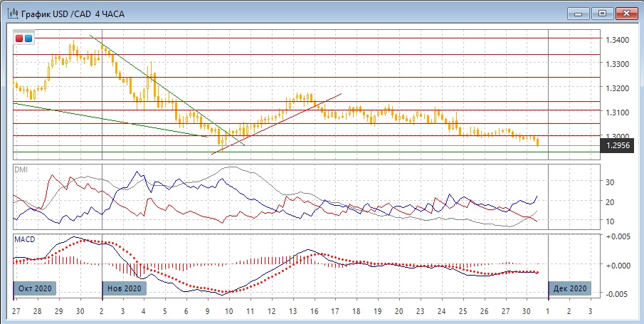Click the date label 1 on time axis
This screenshot has width=644, height=324.
tap(548, 310)
